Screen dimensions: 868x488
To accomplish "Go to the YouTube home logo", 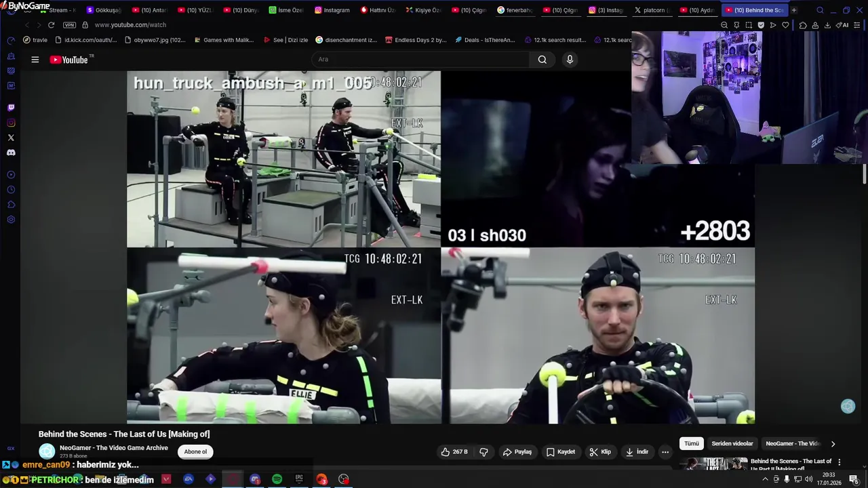I will [x=69, y=60].
